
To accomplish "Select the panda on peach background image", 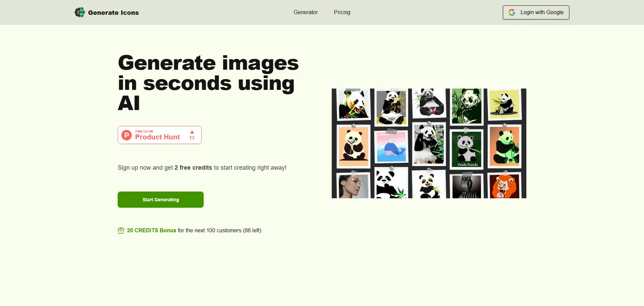I will point(353,146).
